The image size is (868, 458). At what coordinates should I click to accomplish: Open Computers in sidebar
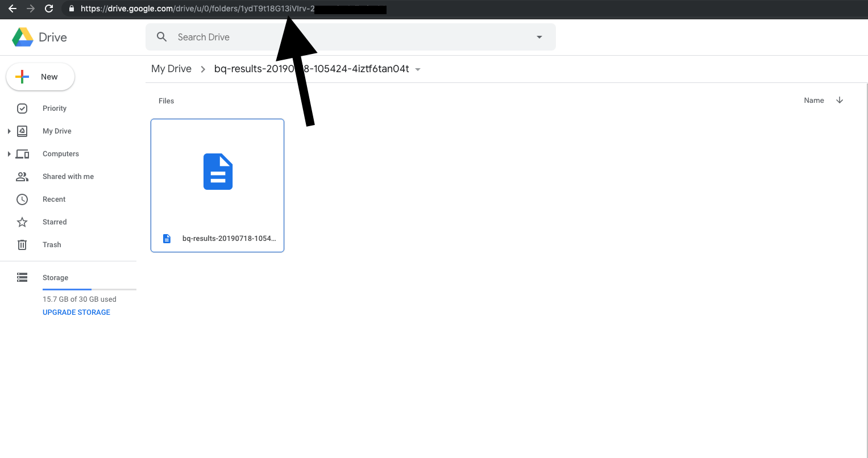[x=61, y=154]
